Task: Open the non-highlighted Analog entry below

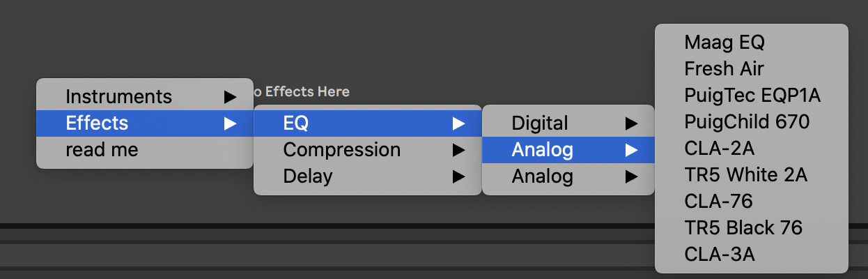Action: point(568,176)
